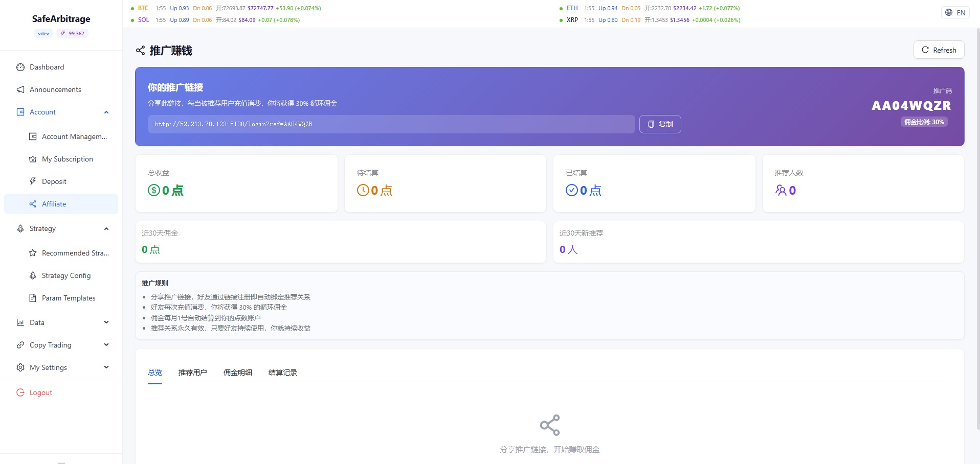Select Param Templates in sidebar
The width and height of the screenshot is (980, 464).
pyautogui.click(x=69, y=298)
